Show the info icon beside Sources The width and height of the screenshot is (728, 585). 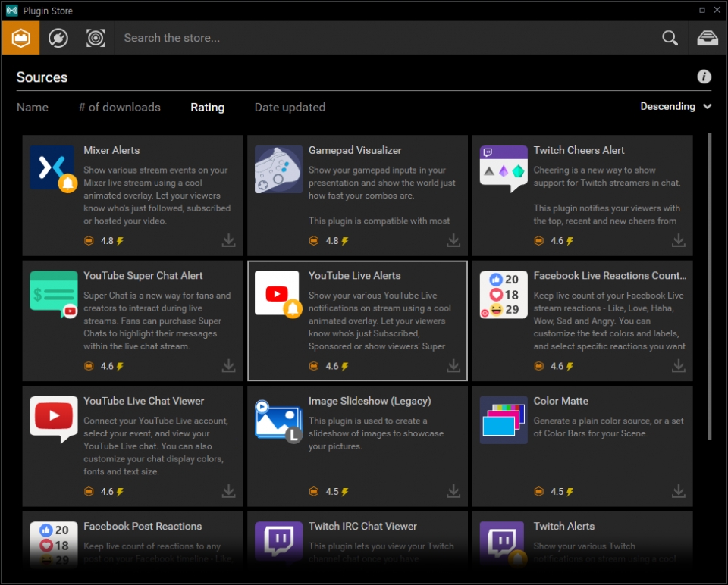tap(704, 77)
